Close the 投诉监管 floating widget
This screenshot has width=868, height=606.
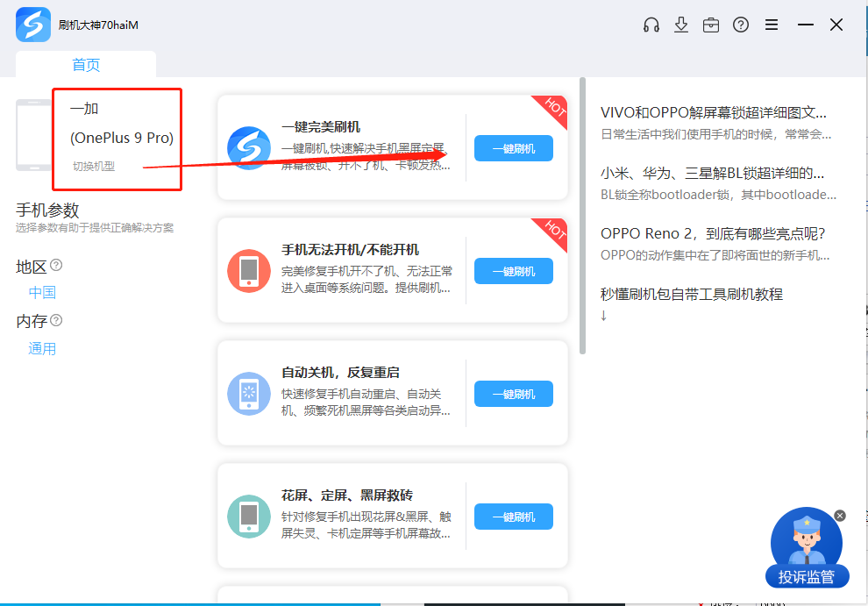[840, 516]
